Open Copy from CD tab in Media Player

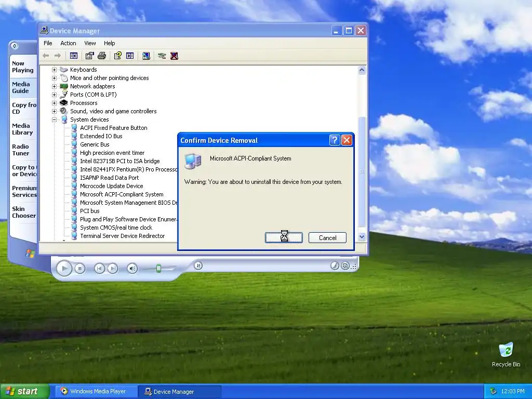(23, 108)
